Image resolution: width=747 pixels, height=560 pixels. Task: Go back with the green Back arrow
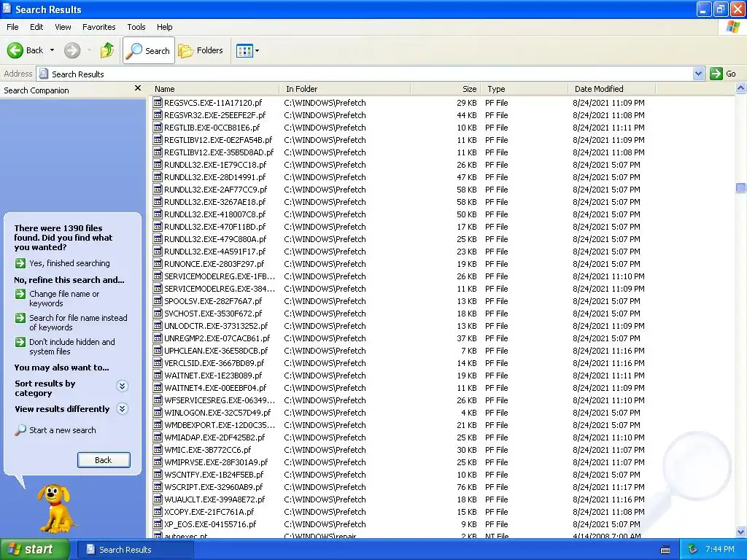[25, 50]
